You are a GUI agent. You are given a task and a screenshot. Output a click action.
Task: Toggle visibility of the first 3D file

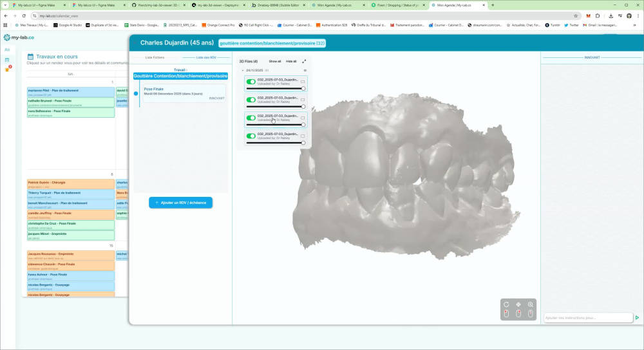[x=251, y=82]
